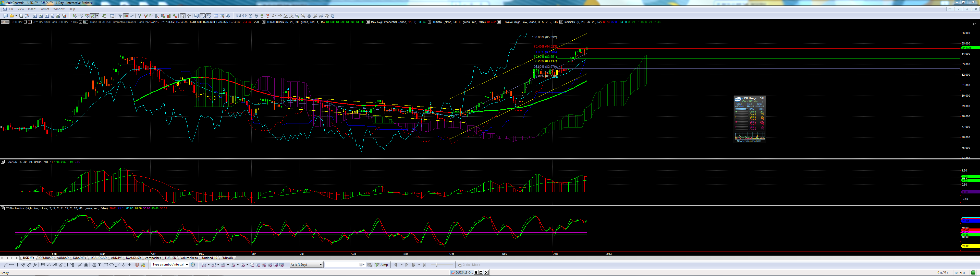Switch to the VolumeDelta workspace tab
This screenshot has height=276, width=980.
(189, 258)
